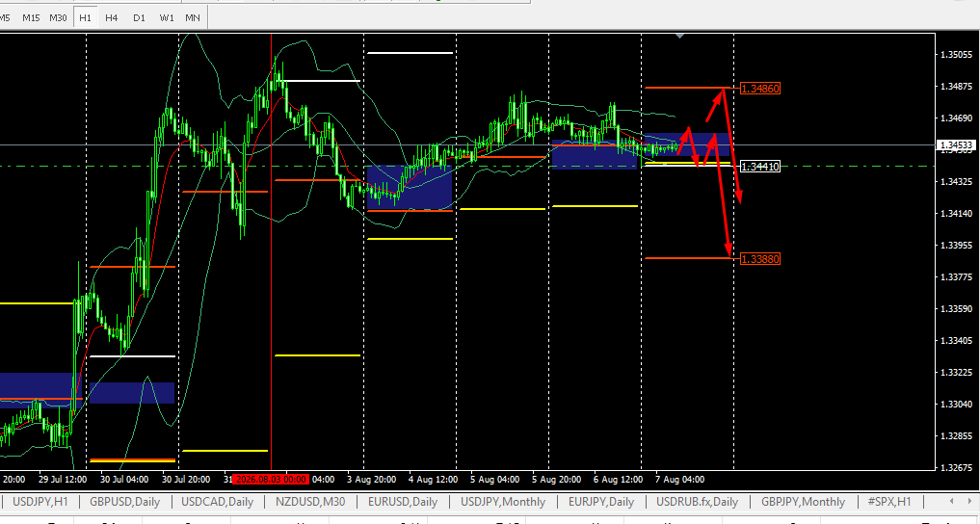Select the H1 timeframe button
Viewport: 980px width, 524px height.
85,17
